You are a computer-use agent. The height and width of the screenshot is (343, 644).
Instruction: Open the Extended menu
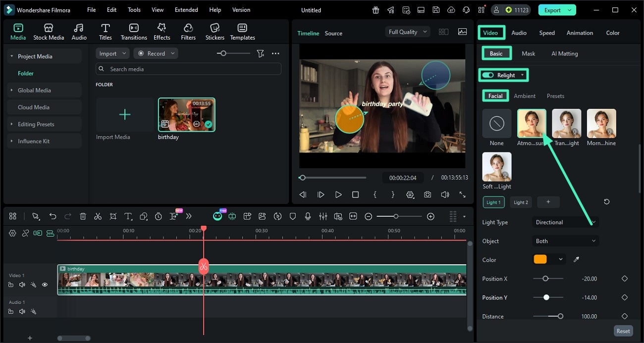coord(186,10)
